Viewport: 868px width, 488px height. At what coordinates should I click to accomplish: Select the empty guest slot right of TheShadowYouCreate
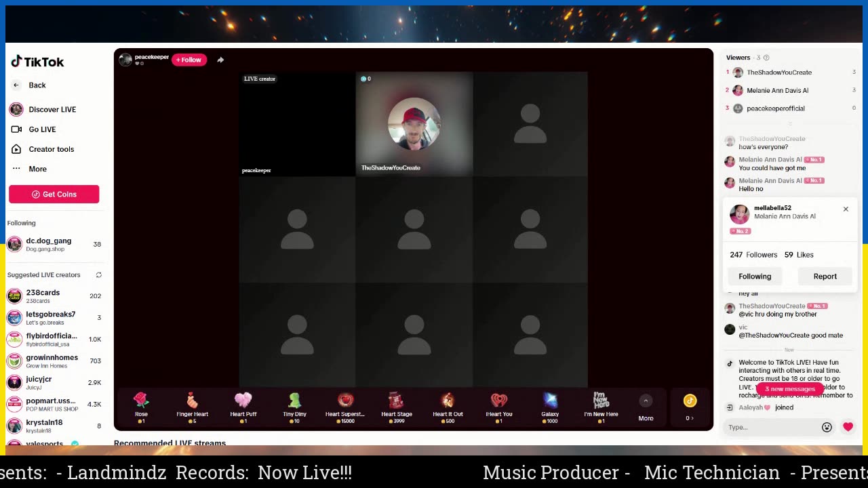[x=530, y=124]
